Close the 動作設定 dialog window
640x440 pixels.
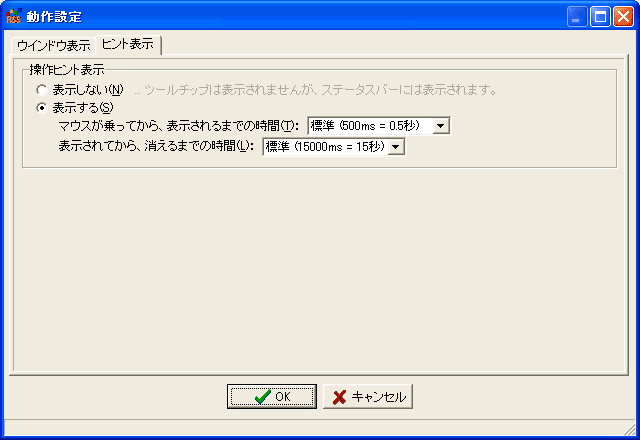[623, 17]
